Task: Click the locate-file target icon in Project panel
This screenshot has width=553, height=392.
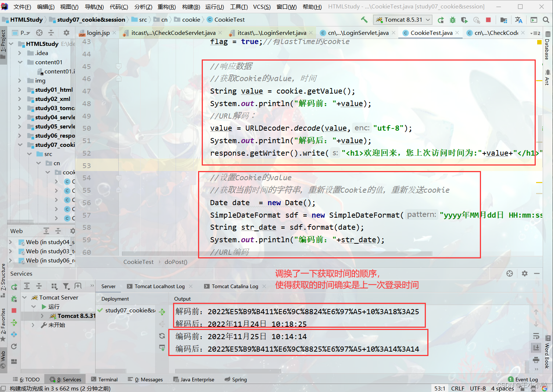Action: [x=39, y=33]
